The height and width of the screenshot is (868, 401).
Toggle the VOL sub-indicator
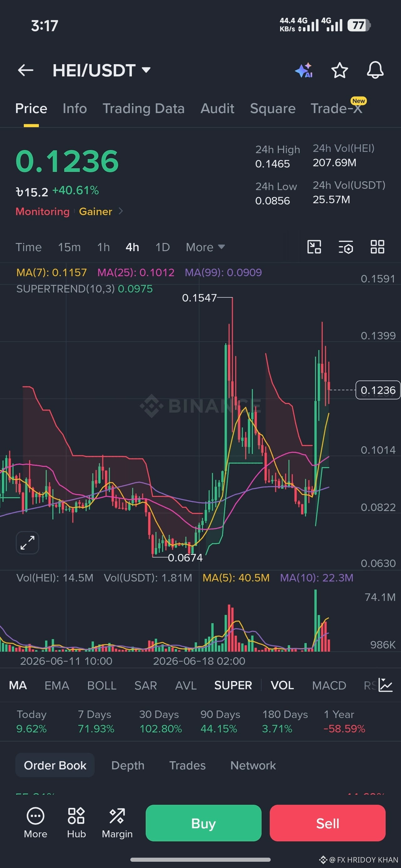click(282, 685)
